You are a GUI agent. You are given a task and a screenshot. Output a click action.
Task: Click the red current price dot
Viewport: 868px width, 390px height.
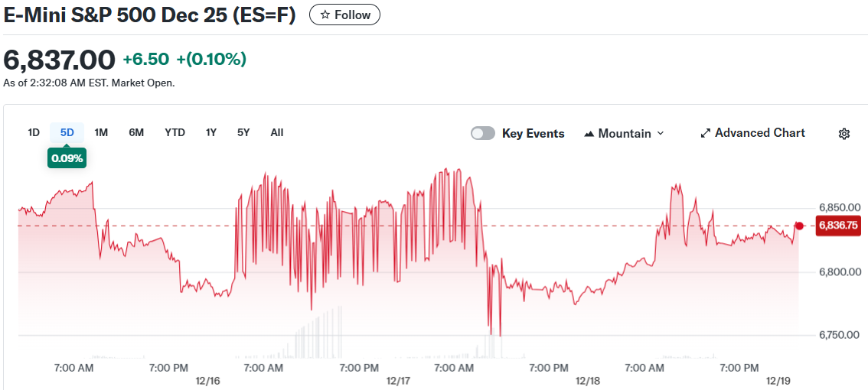pyautogui.click(x=799, y=226)
